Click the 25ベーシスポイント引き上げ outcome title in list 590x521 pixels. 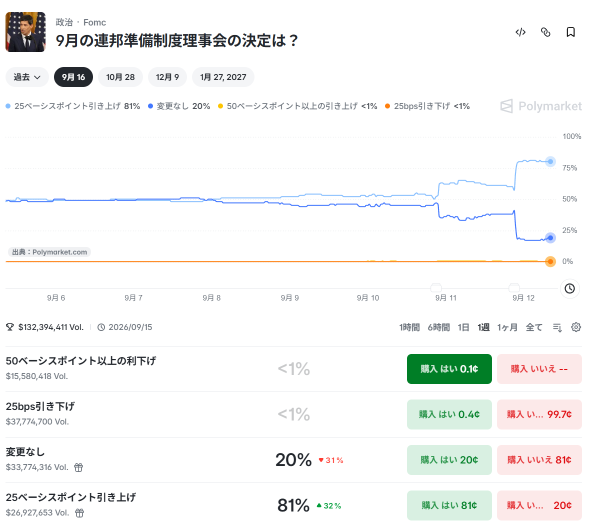pyautogui.click(x=71, y=498)
